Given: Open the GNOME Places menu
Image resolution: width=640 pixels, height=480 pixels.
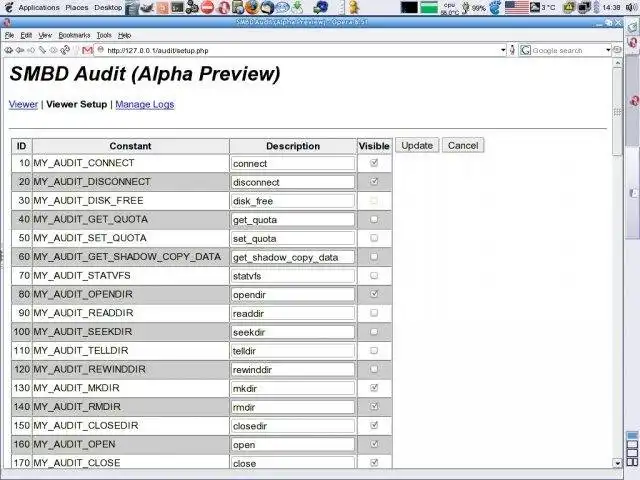Looking at the screenshot, I should coord(77,7).
